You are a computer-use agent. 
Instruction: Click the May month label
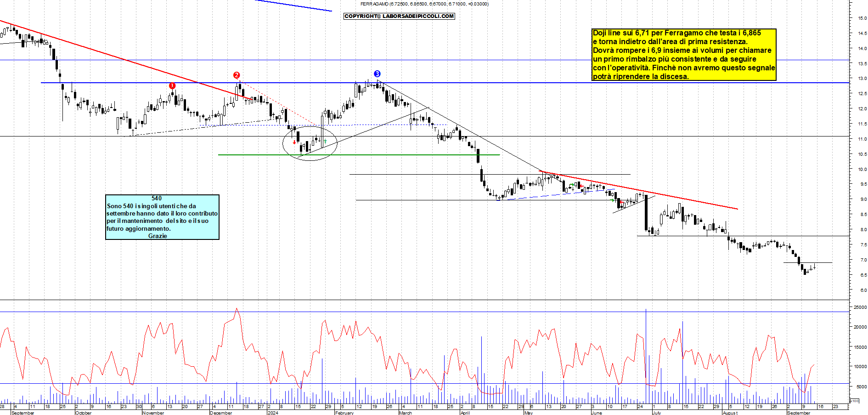pos(529,413)
